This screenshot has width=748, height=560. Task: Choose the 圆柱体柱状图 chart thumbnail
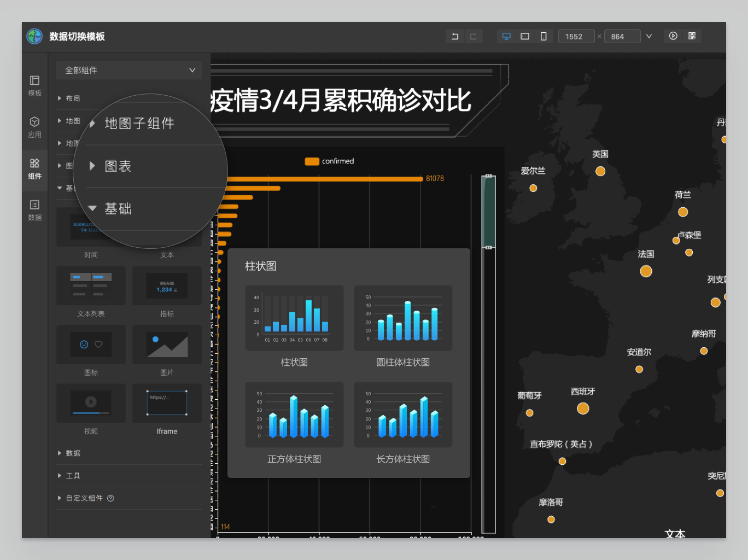[403, 318]
